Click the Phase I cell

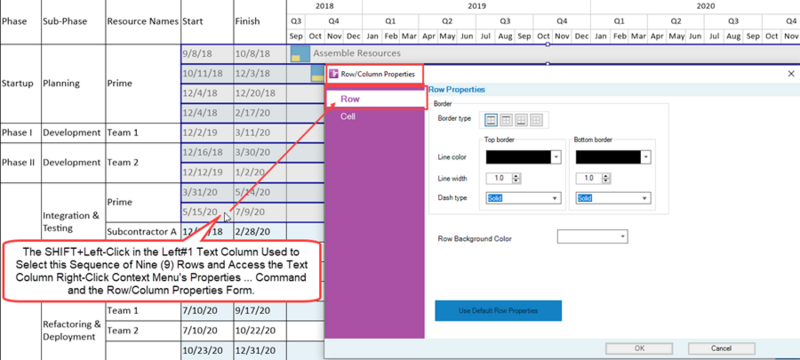click(x=20, y=133)
